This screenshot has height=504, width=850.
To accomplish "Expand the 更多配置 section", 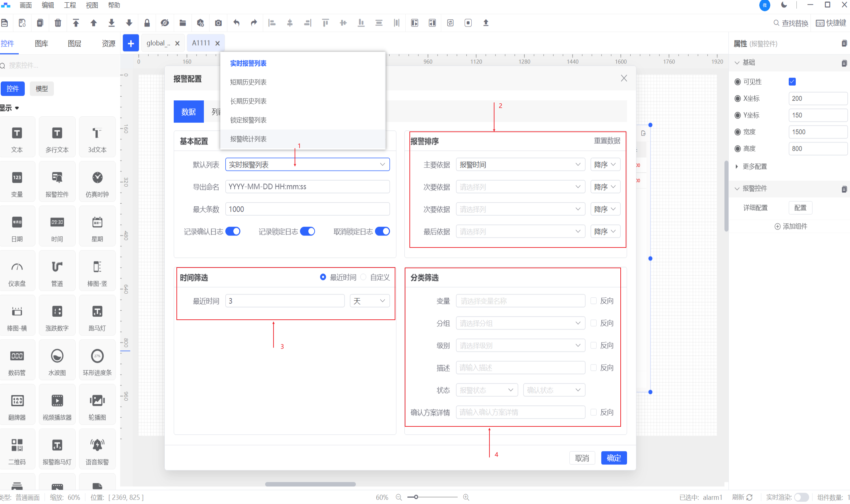I will tap(754, 167).
